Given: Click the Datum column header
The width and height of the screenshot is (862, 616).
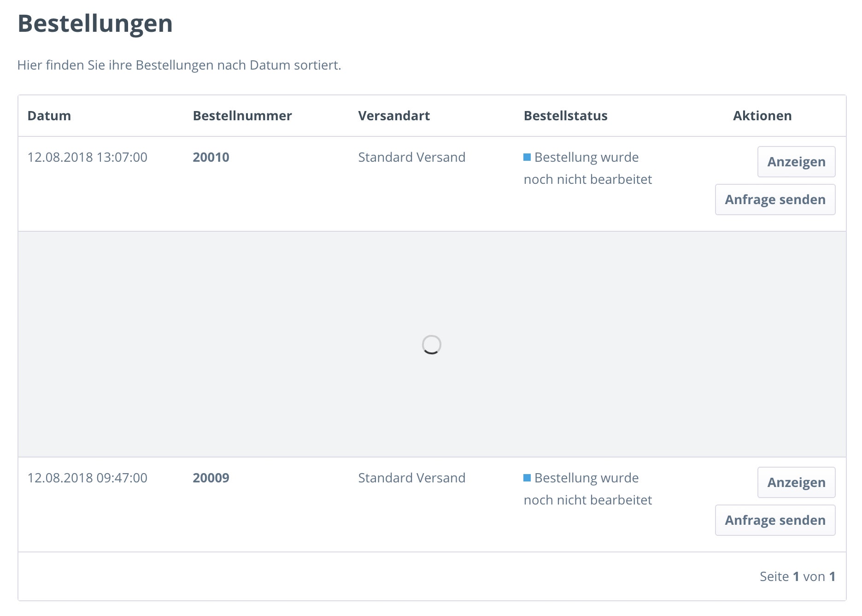Looking at the screenshot, I should coord(49,116).
